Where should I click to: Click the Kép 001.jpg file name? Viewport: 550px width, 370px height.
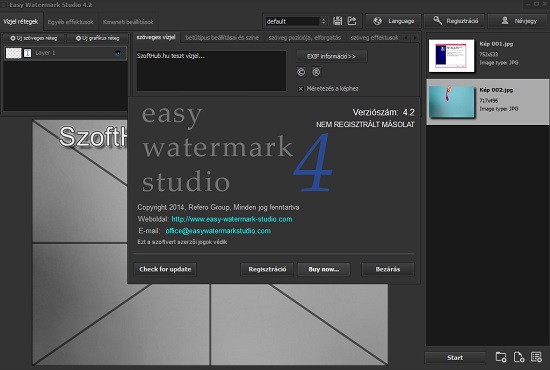pyautogui.click(x=496, y=44)
